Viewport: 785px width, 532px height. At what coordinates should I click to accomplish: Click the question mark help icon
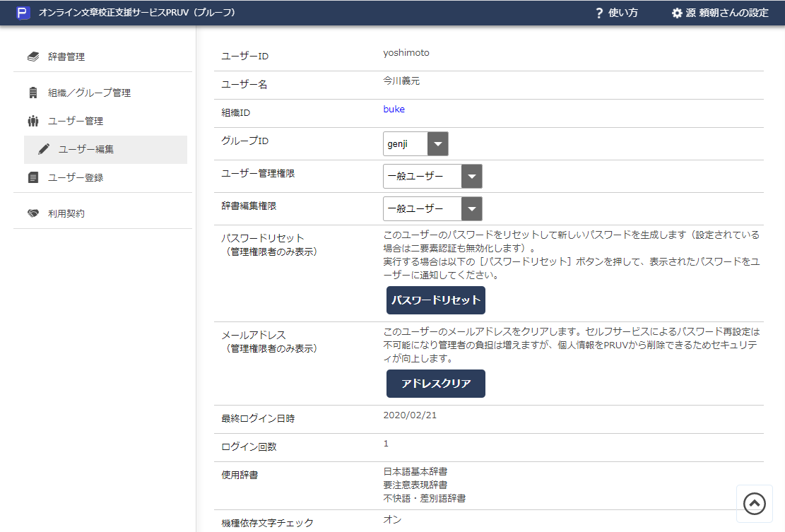(x=598, y=12)
